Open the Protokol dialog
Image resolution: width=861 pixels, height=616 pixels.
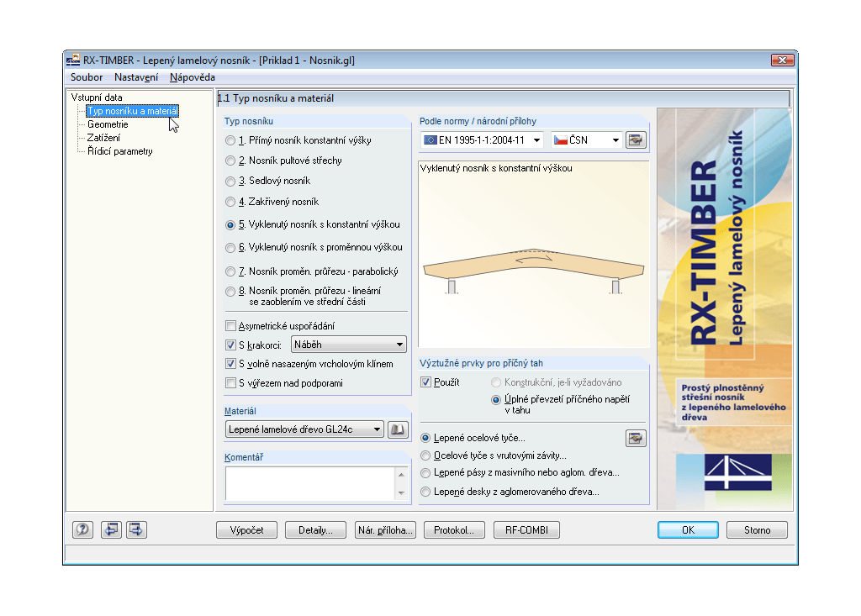click(454, 529)
